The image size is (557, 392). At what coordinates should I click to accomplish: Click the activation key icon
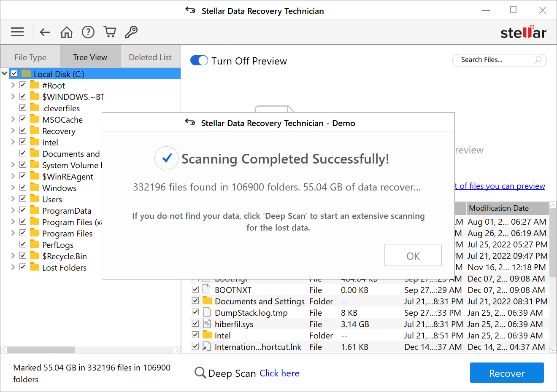pos(131,32)
